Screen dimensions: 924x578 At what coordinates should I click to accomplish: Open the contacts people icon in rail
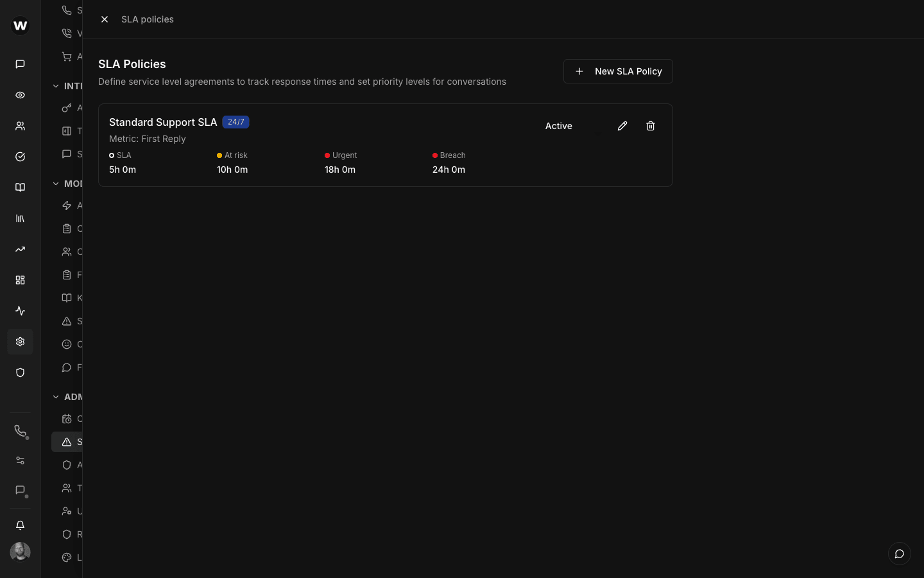pyautogui.click(x=20, y=126)
